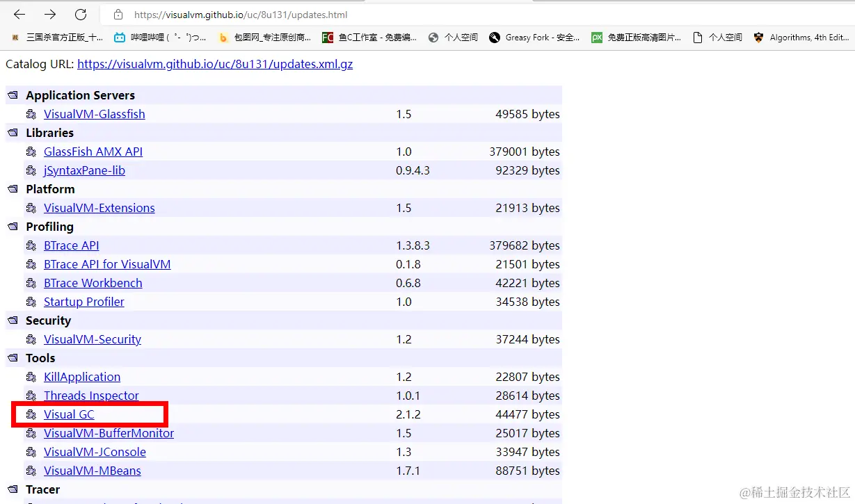Open the jSyntaxPane-lib link
Viewport: 855px width, 504px height.
pyautogui.click(x=84, y=170)
